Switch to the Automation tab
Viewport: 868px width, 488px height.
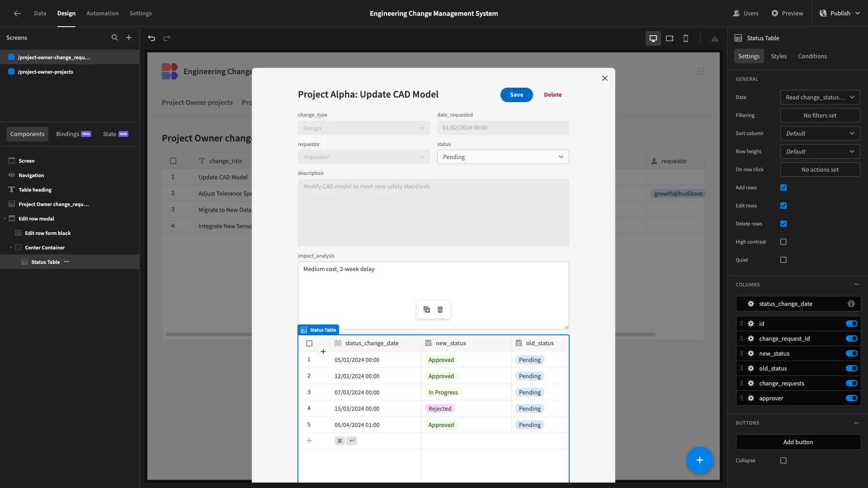102,14
